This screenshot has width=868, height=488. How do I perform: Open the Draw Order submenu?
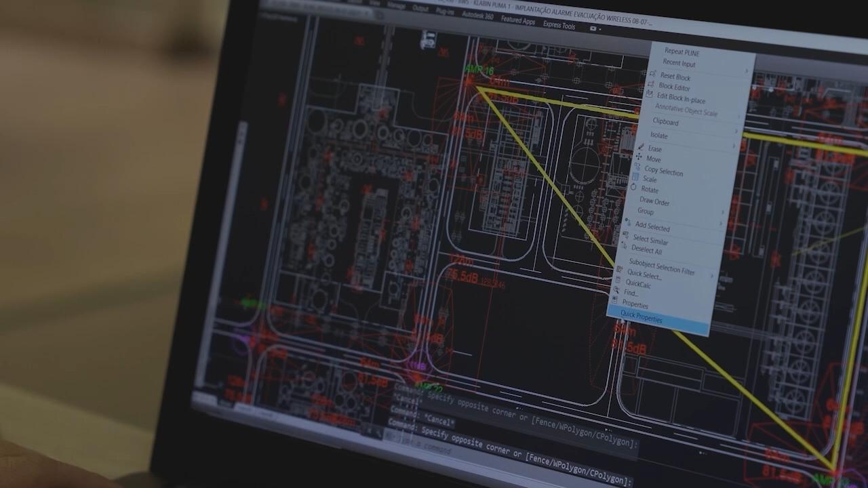pos(654,201)
